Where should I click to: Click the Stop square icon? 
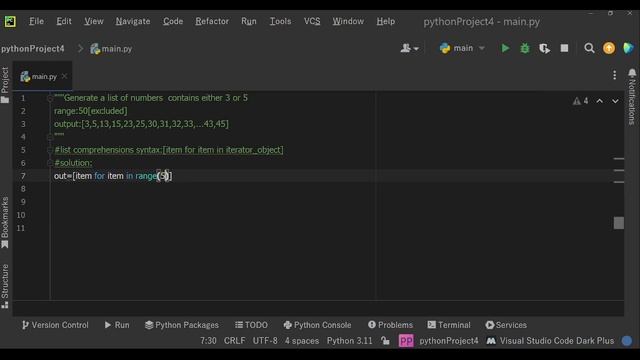(564, 48)
